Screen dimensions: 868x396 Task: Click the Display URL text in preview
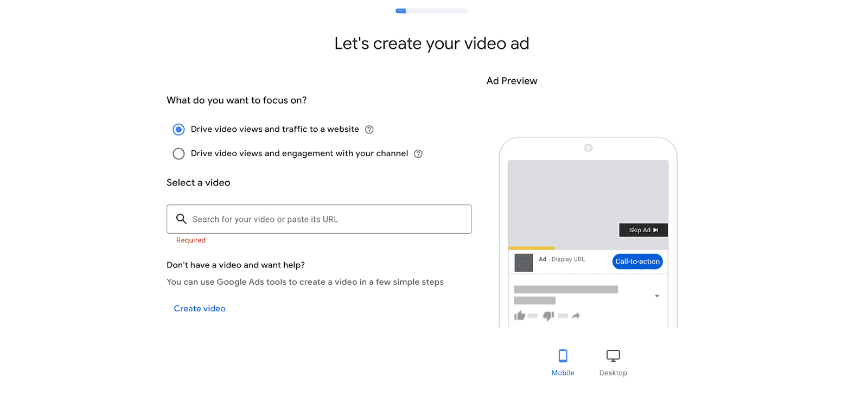(x=568, y=259)
